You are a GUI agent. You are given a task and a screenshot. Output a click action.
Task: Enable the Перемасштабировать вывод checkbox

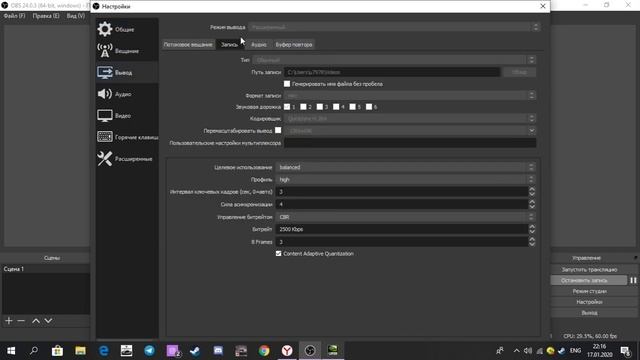tap(278, 130)
